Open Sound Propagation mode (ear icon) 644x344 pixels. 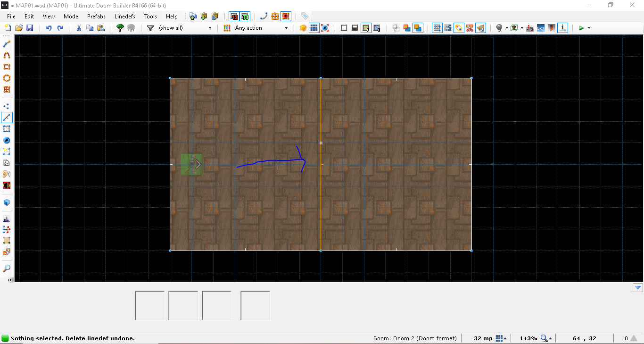point(7,174)
